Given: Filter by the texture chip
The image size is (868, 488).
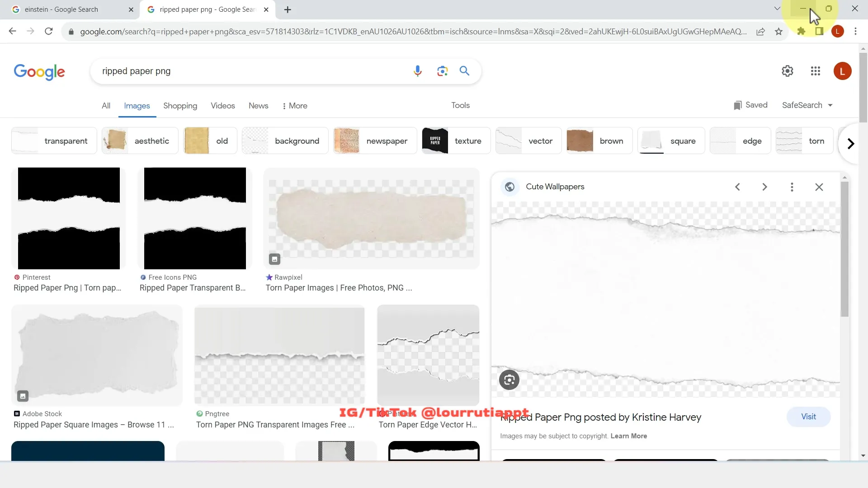Looking at the screenshot, I should pos(456,141).
